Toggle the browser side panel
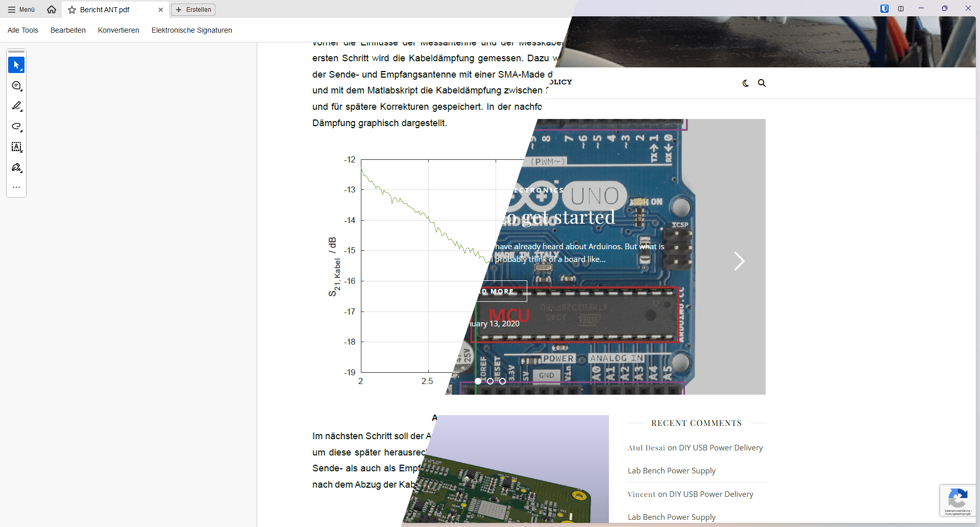 [901, 8]
